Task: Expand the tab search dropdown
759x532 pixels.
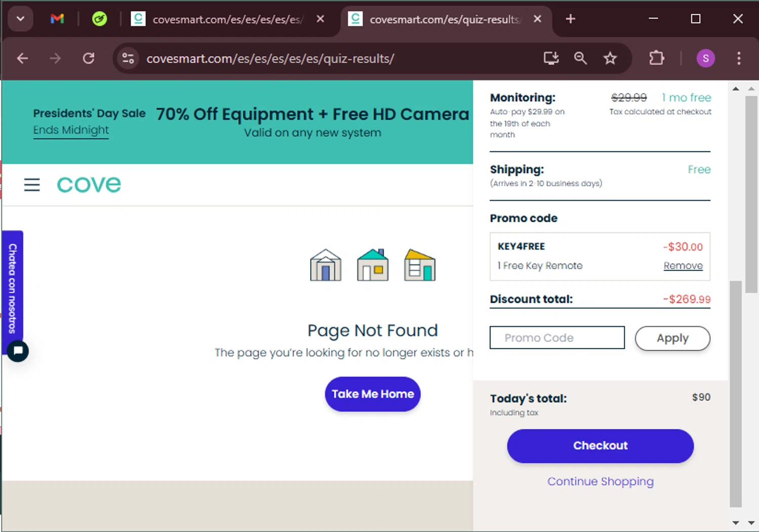Action: click(20, 19)
